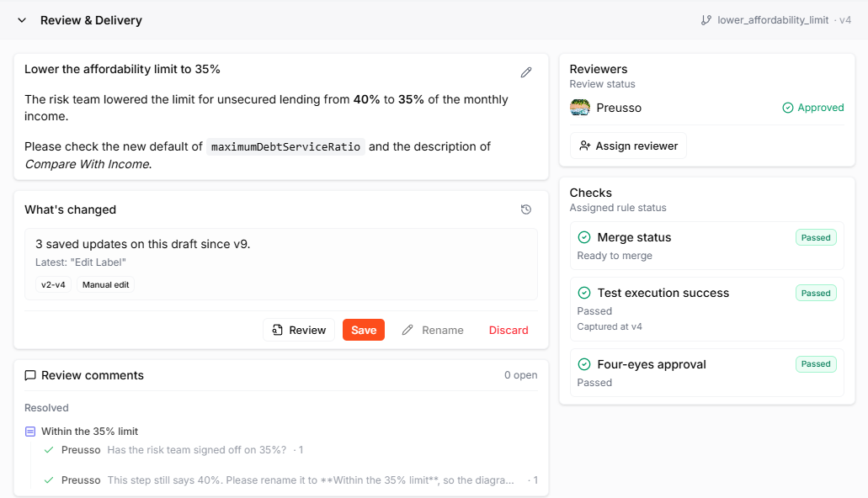Image resolution: width=868 pixels, height=498 pixels.
Task: Open the comment 'Has the risk team signed off on 35%?'
Action: (196, 450)
